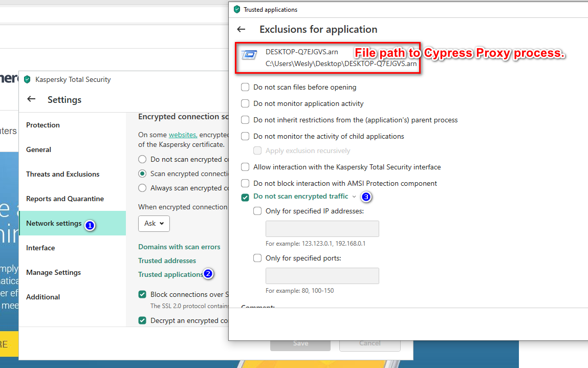Open the Ask dropdown
This screenshot has width=588, height=368.
click(154, 224)
